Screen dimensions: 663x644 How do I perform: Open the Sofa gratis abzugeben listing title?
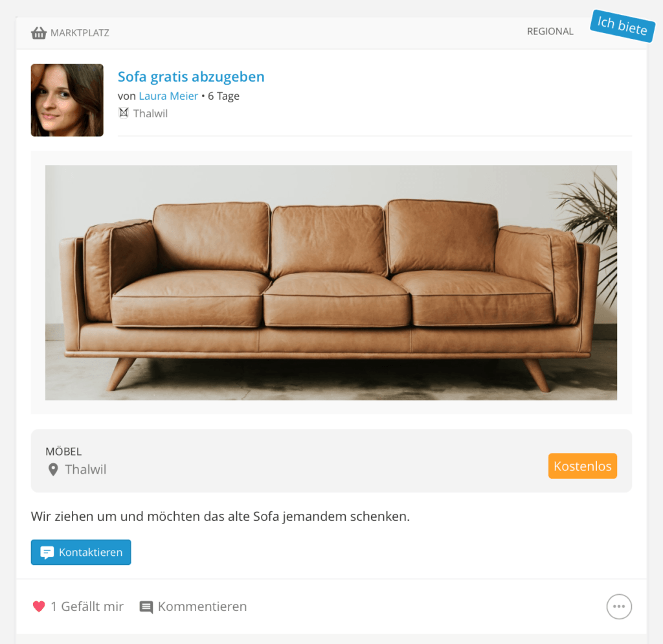click(x=191, y=76)
